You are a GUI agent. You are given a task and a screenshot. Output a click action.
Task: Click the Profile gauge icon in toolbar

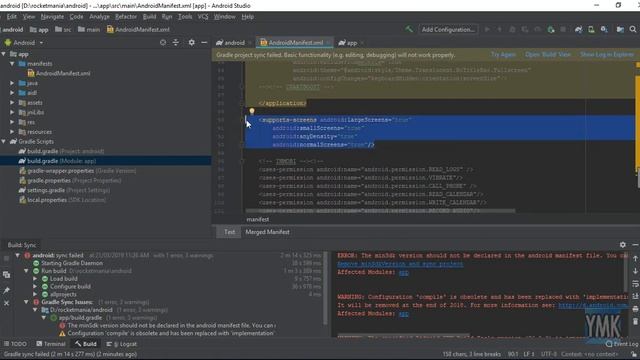[538, 29]
